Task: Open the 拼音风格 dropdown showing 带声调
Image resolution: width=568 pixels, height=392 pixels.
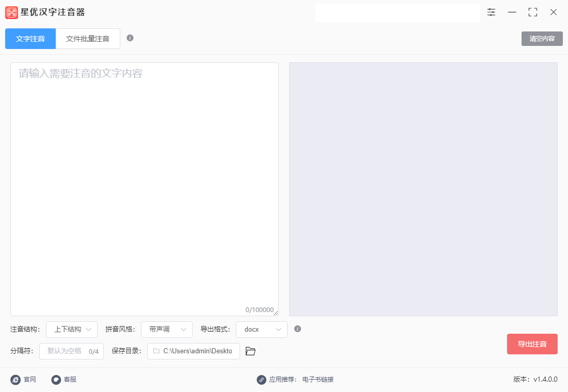Action: coord(167,330)
